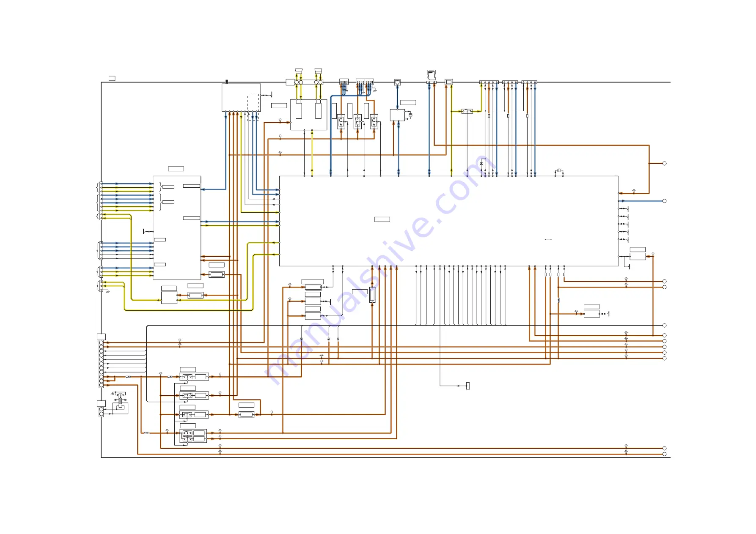The height and width of the screenshot is (534, 756).
Task: Click the large central IC block
Action: coord(449,221)
